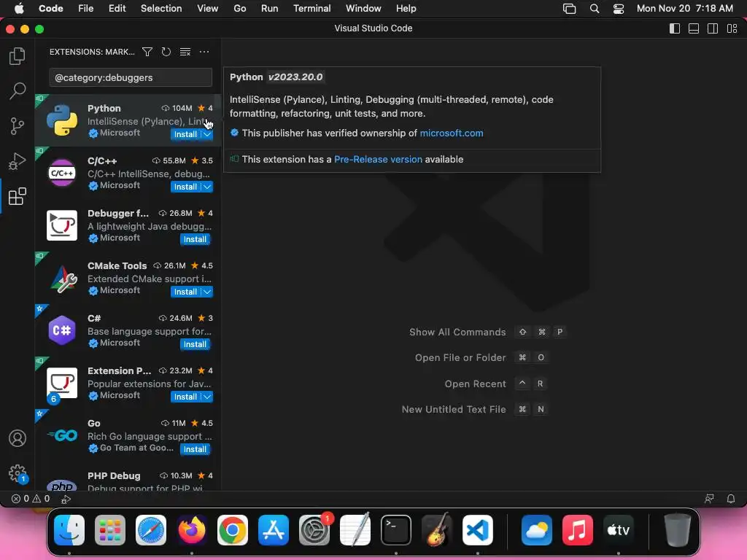Open the View menu
This screenshot has width=747, height=560.
point(208,9)
